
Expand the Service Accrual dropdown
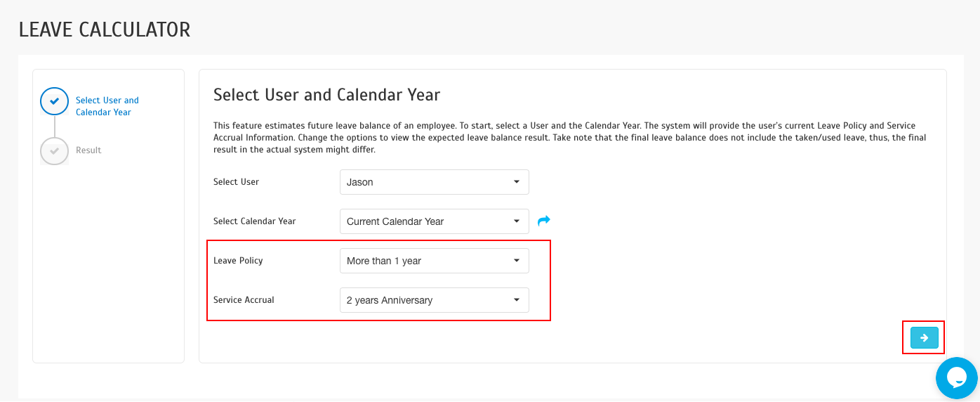pyautogui.click(x=434, y=300)
